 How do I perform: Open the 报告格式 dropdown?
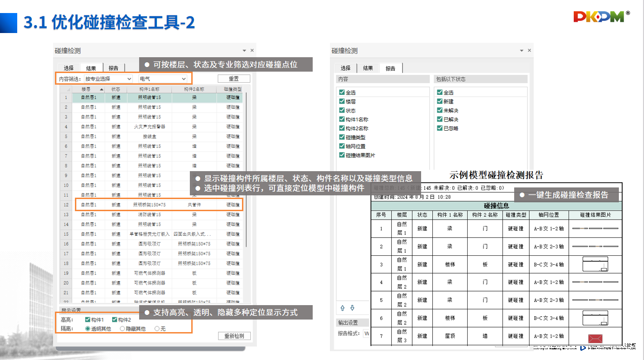(x=367, y=333)
